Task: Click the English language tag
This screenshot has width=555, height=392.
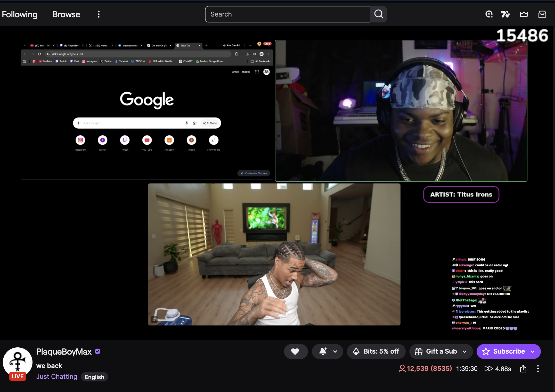Action: point(94,377)
